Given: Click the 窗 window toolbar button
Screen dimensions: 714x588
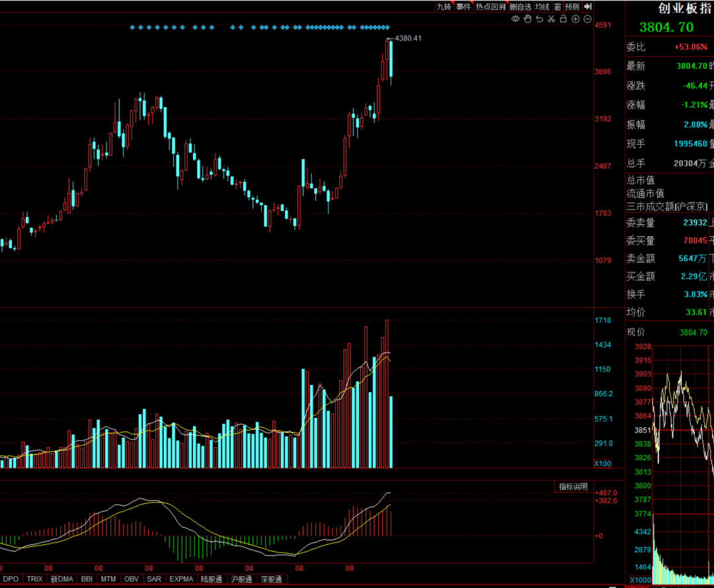Looking at the screenshot, I should 557,7.
